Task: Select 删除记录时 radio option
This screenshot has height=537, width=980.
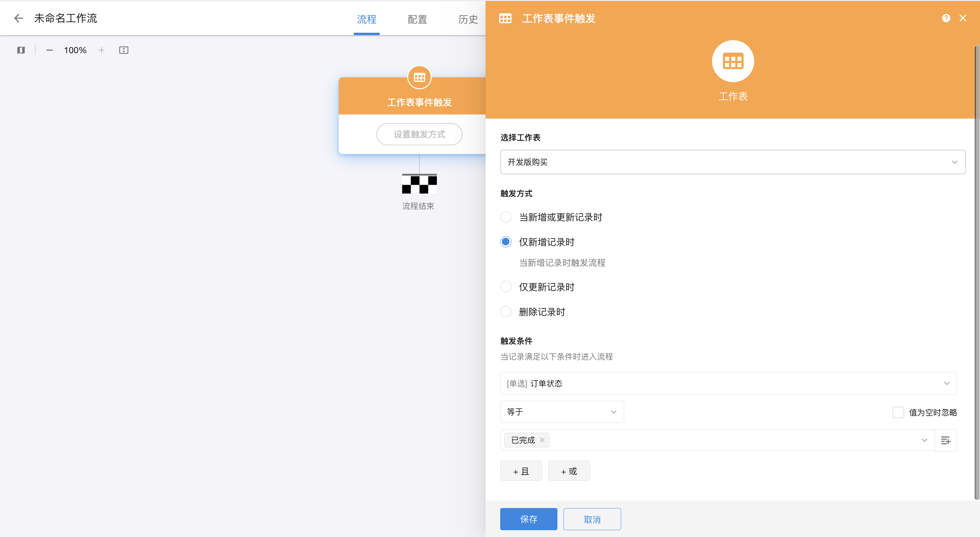Action: (506, 312)
